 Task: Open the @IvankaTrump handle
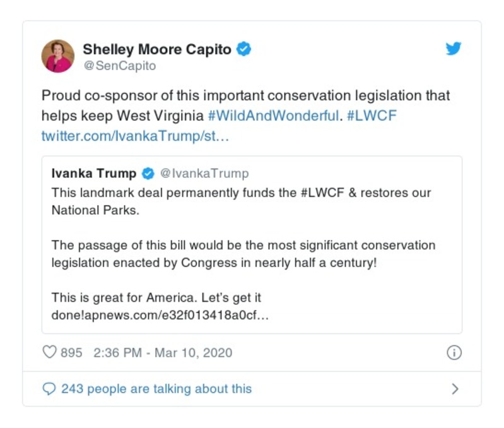pos(204,173)
